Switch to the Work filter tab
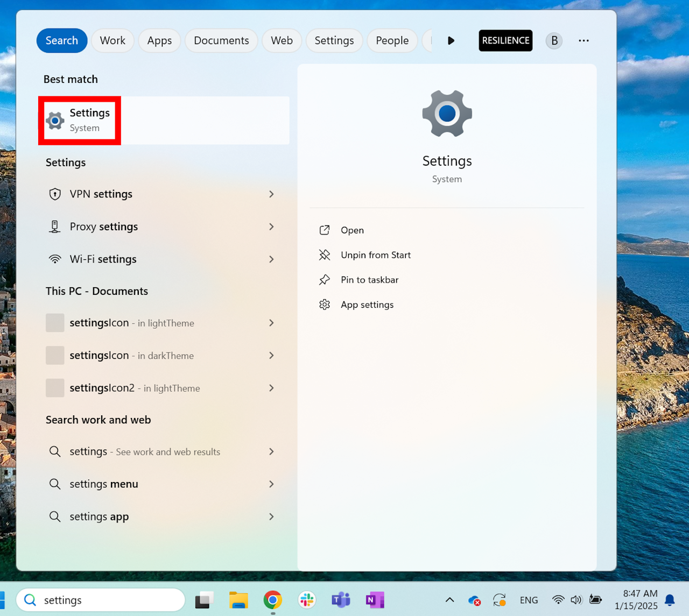Viewport: 689px width, 616px height. [x=113, y=40]
